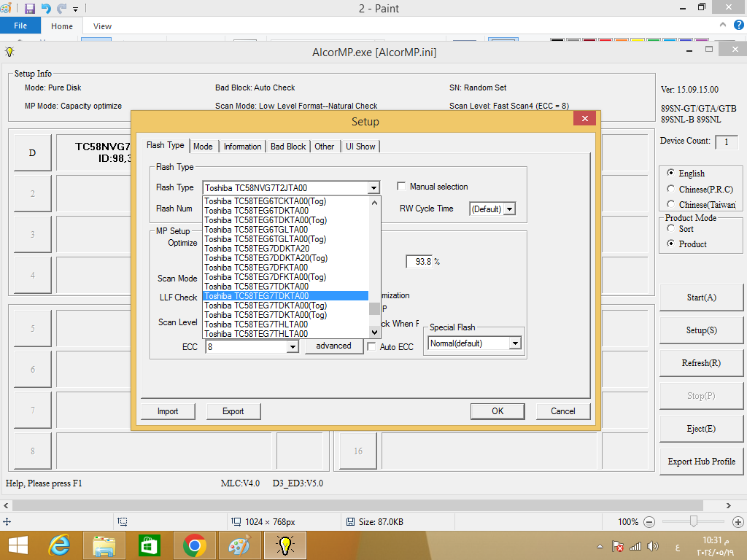Click Action Center flag tray icon

pos(617,546)
